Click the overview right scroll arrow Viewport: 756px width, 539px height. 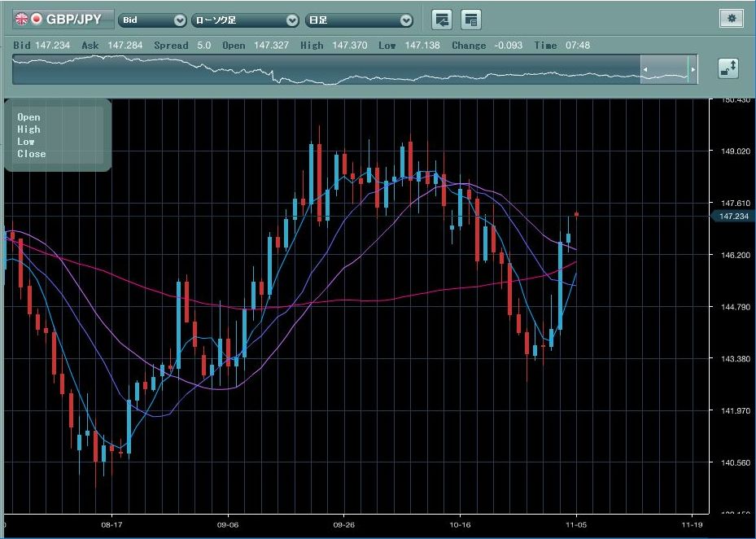point(693,69)
